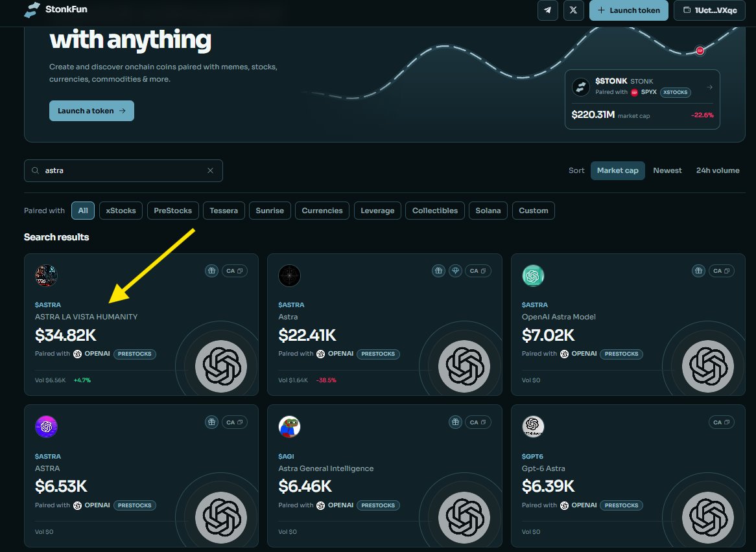Copy CA on the $22.41K Astra card

click(478, 271)
